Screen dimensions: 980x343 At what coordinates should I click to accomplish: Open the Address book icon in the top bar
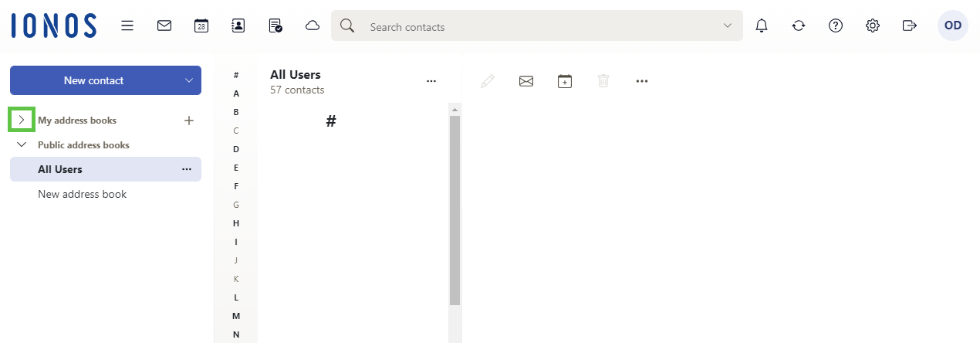(x=238, y=25)
